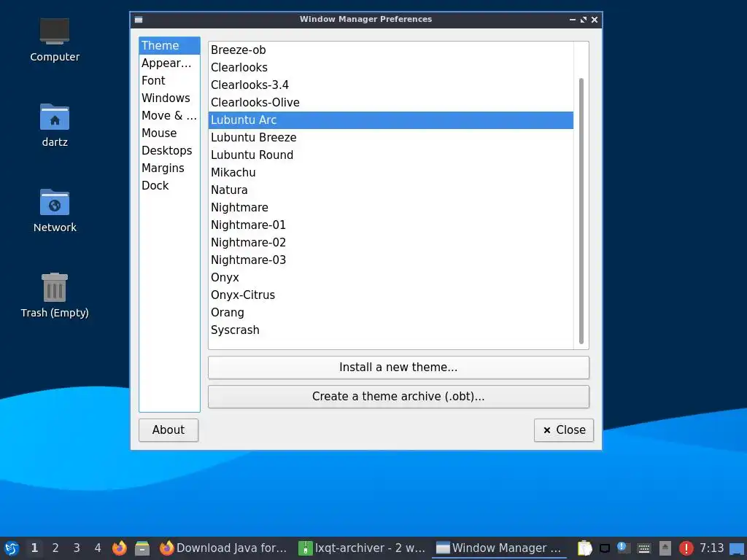747x560 pixels.
Task: Select the Lubuntu Breeze theme
Action: pos(391,138)
